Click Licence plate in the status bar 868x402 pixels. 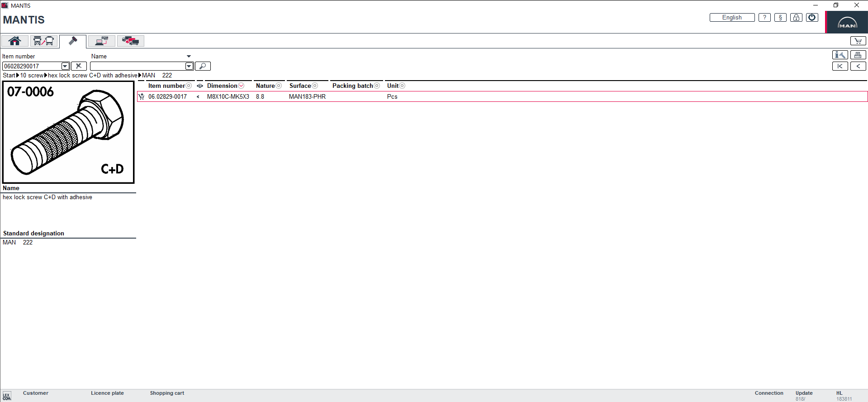[107, 393]
